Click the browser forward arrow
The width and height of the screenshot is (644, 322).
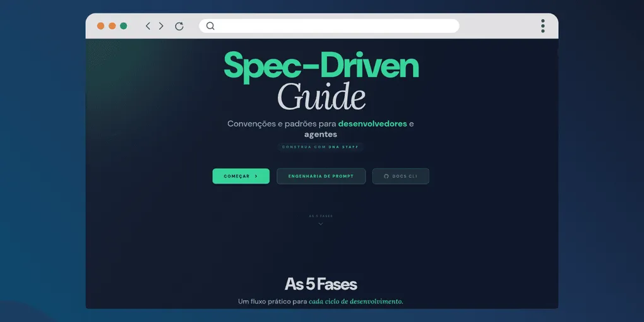tap(161, 26)
